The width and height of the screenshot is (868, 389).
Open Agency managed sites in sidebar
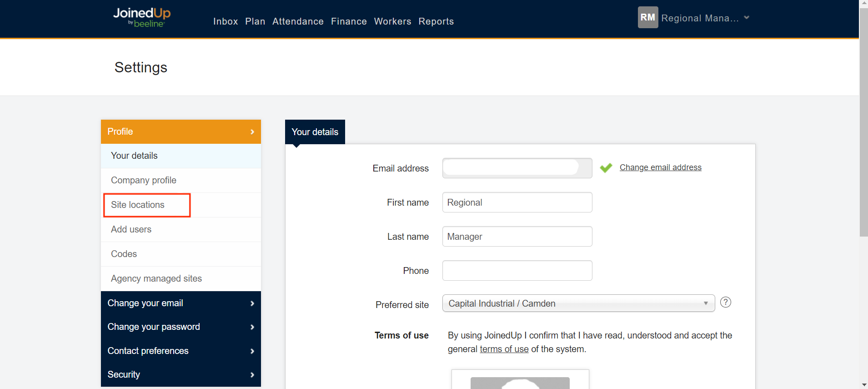156,278
